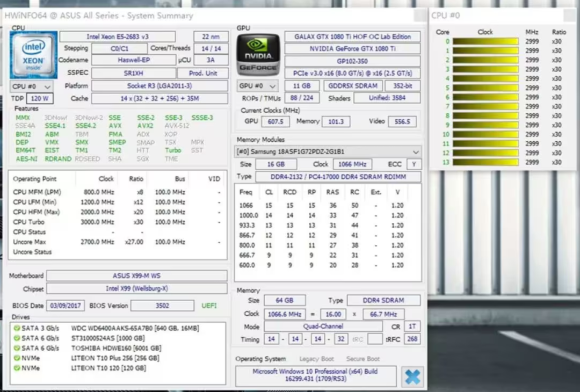Click the NVIDIA GeForce logo
580x392 pixels.
pos(258,54)
